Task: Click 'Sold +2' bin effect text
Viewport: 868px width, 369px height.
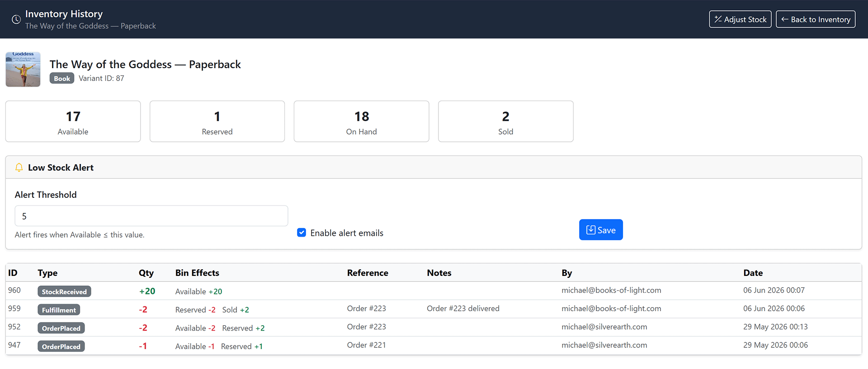Action: point(236,310)
